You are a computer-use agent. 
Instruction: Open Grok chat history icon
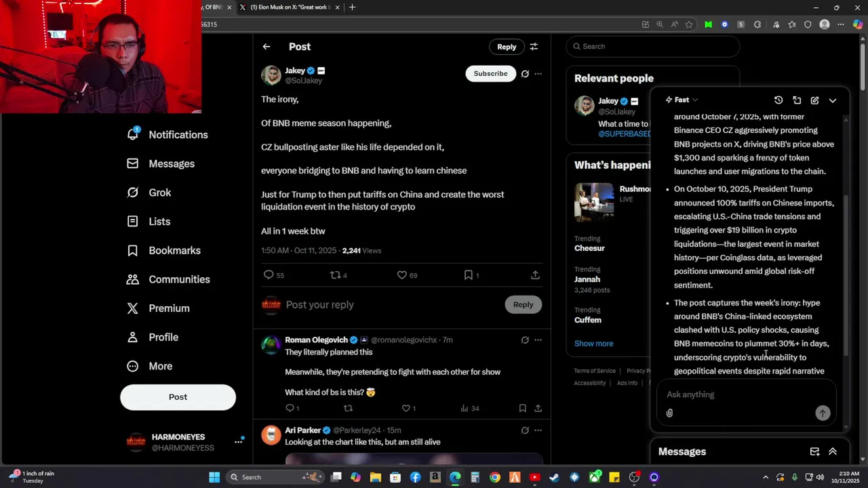[x=778, y=100]
